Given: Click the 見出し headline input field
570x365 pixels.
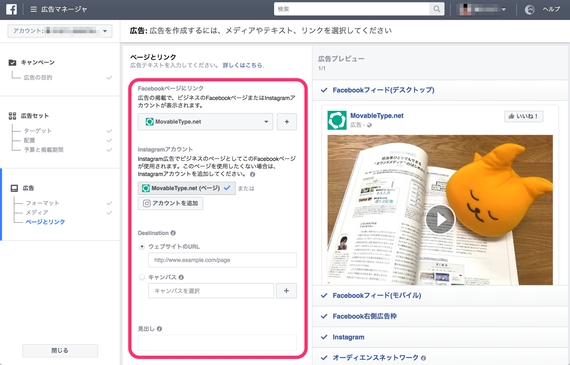Looking at the screenshot, I should [217, 343].
